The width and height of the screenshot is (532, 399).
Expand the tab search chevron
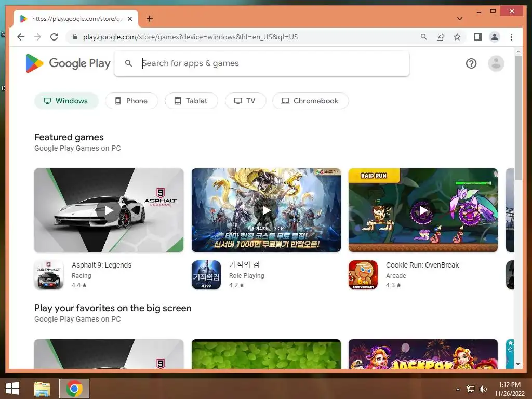point(460,19)
